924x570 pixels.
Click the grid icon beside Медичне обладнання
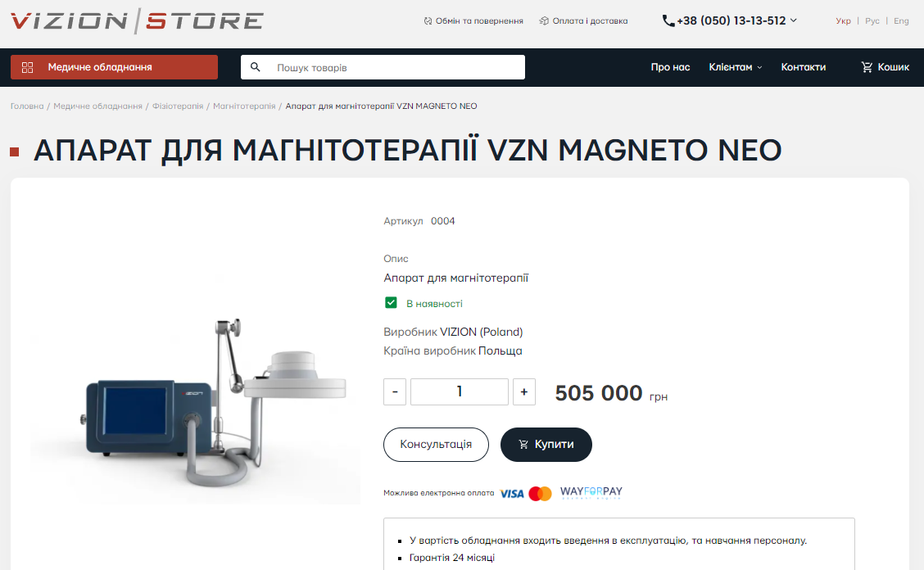click(x=27, y=67)
